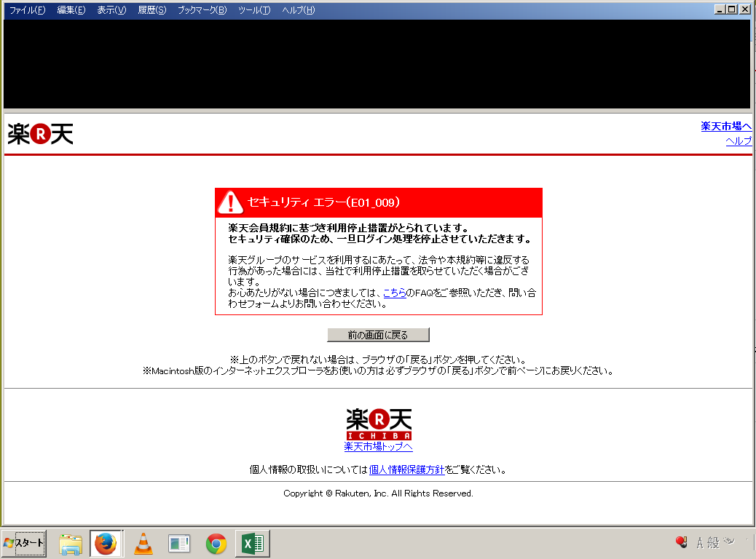Click the Rakuten Ichiba footer logo
The width and height of the screenshot is (756, 559).
(x=379, y=424)
